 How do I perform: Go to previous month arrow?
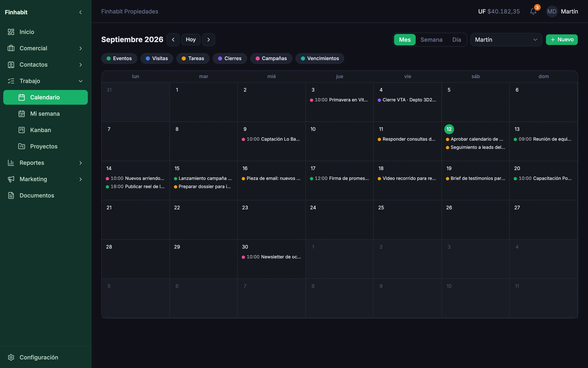(x=173, y=40)
